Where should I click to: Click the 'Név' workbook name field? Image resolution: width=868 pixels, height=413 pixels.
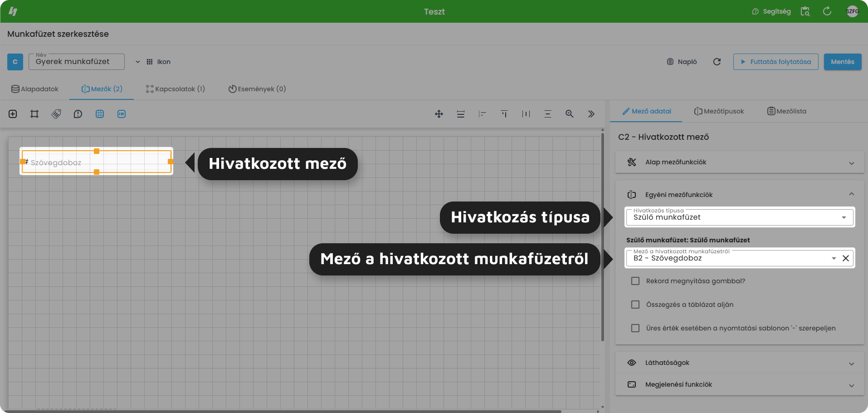pyautogui.click(x=76, y=62)
